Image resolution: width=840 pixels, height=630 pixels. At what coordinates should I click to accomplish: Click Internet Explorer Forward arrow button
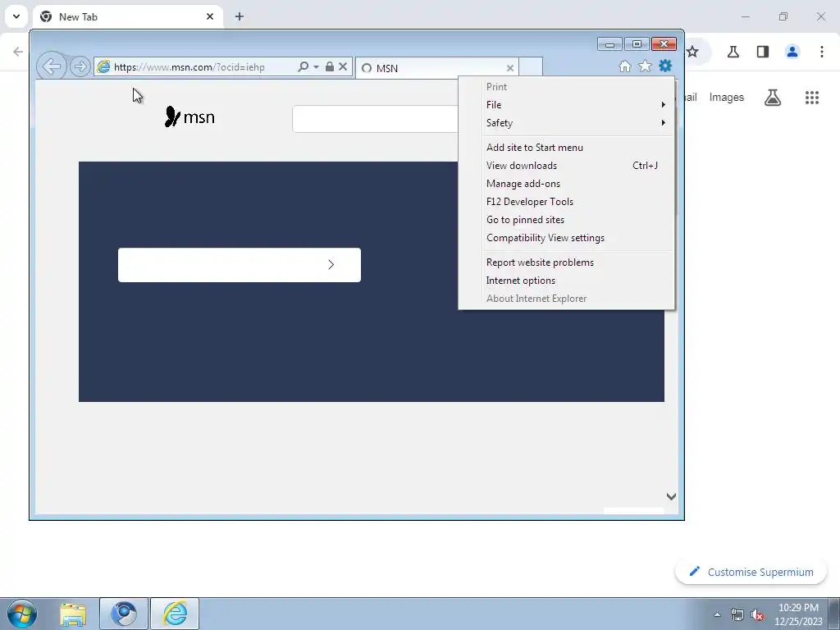80,67
